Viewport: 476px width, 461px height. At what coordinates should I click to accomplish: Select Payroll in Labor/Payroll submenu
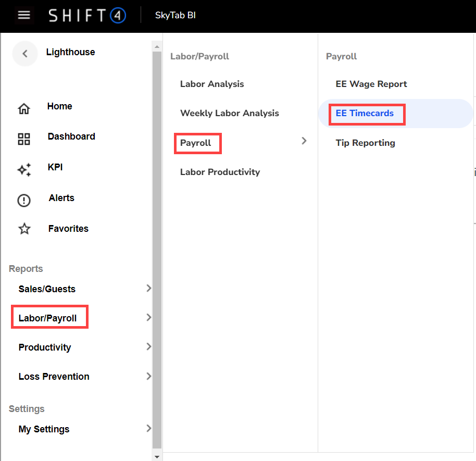click(x=196, y=143)
